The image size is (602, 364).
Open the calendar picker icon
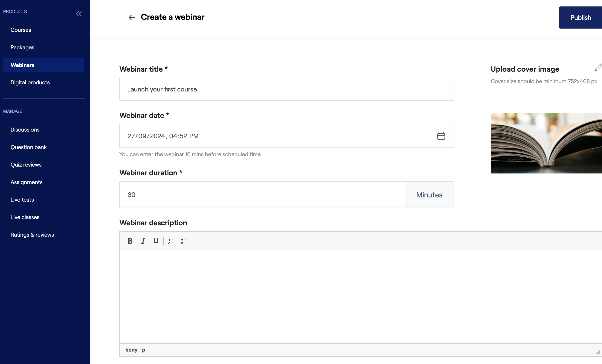[441, 136]
